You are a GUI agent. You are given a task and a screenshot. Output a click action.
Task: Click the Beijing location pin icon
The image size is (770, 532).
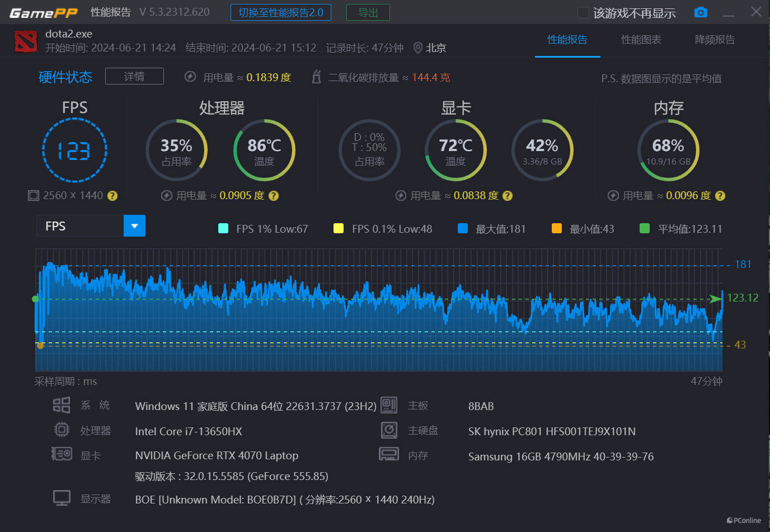click(417, 48)
